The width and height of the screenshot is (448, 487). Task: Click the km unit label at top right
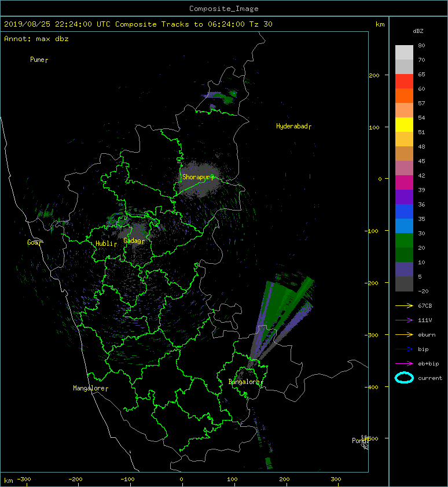[380, 24]
